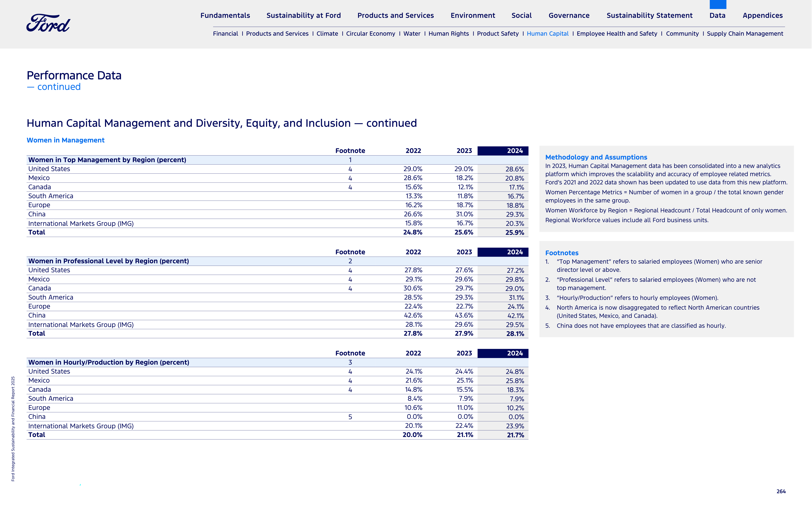The image size is (812, 508).
Task: Click the vertical report title text
Action: click(x=13, y=429)
